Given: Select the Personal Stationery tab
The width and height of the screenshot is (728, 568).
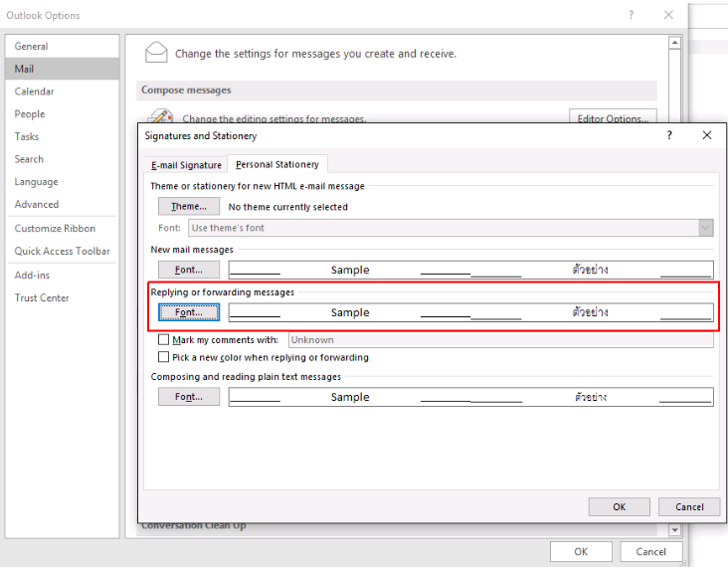Looking at the screenshot, I should (x=276, y=165).
